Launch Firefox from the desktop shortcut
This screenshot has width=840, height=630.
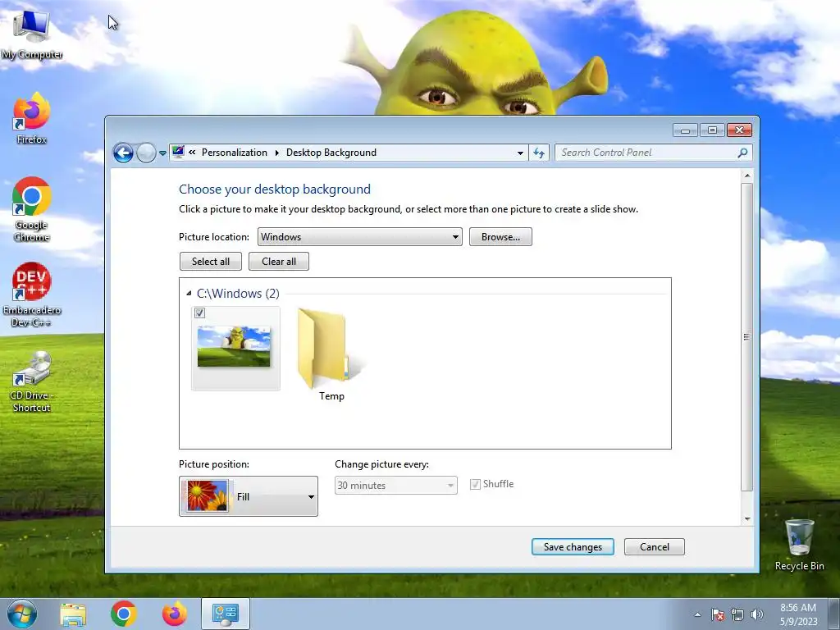(x=31, y=118)
